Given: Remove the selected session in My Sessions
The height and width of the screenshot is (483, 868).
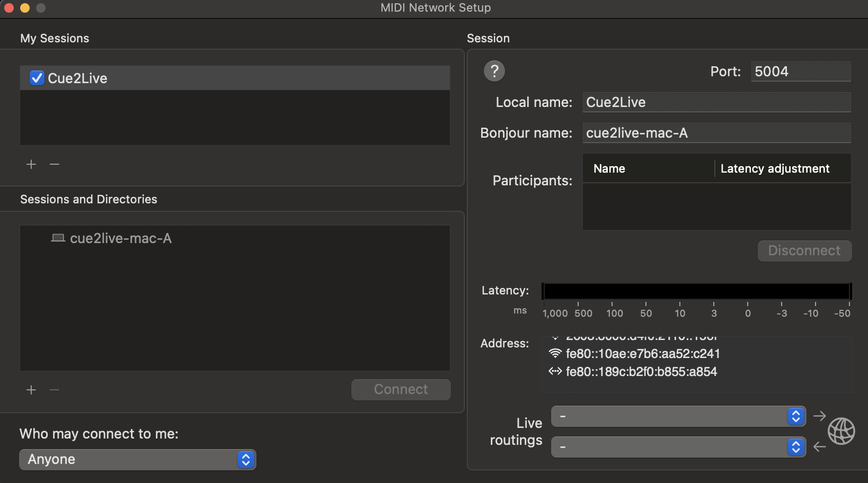Looking at the screenshot, I should [x=55, y=164].
